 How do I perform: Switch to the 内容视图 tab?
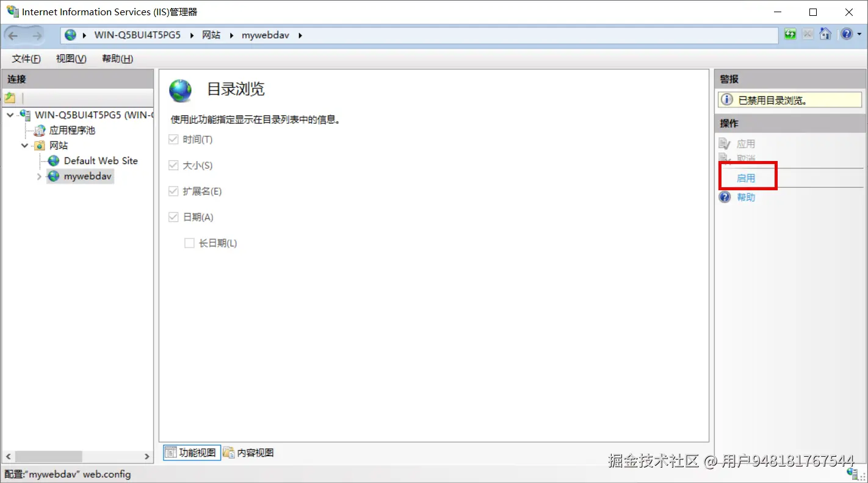coord(248,453)
